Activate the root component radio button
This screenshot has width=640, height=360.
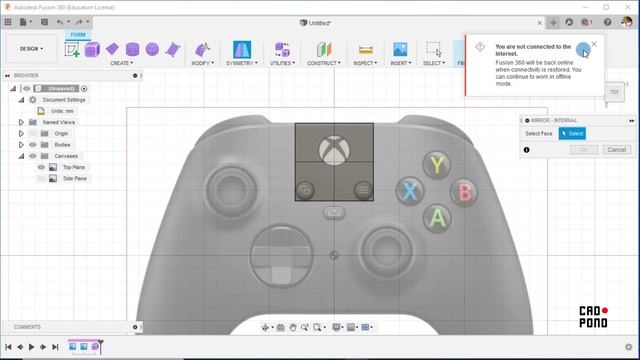click(84, 89)
